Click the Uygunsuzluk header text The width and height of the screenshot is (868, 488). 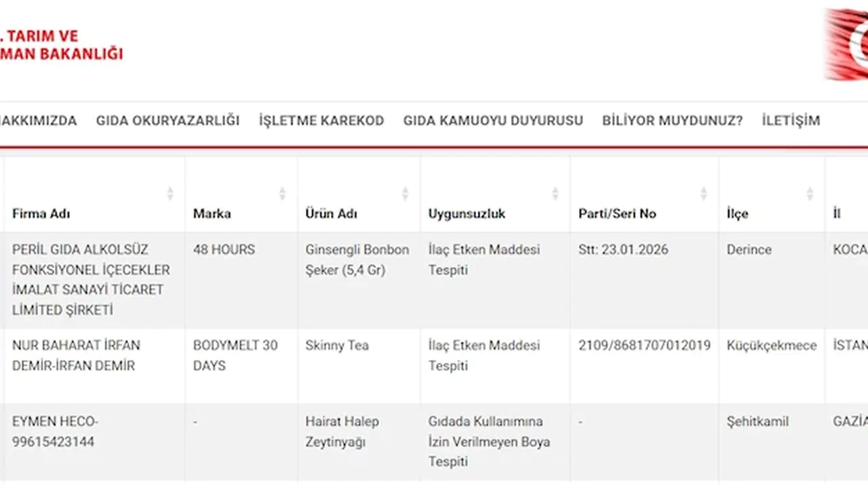point(467,213)
